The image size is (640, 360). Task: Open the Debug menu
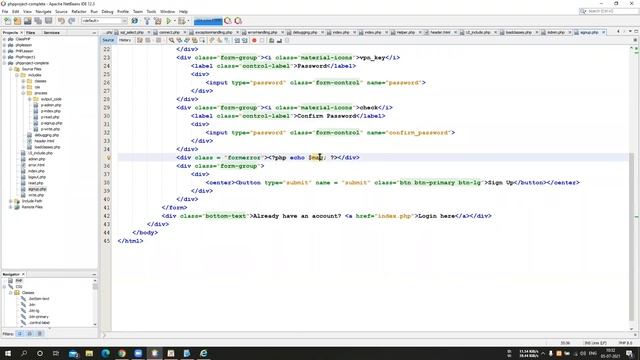107,11
